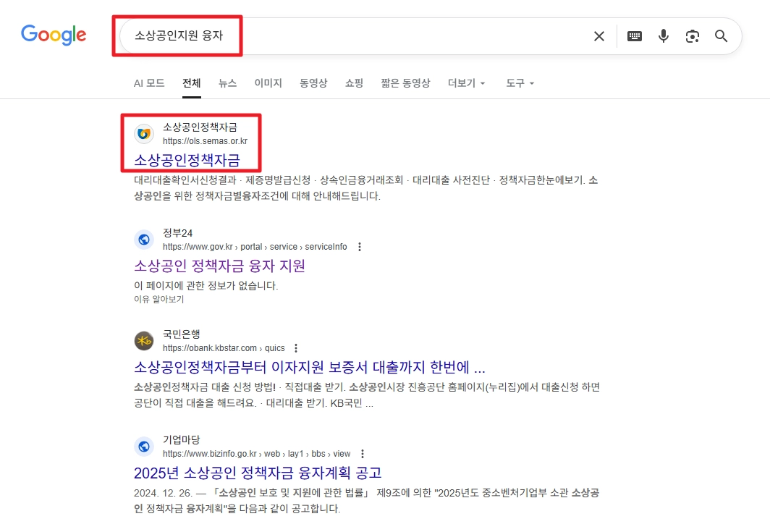Click the 기업마당 favicon
The width and height of the screenshot is (770, 532).
[x=144, y=447]
